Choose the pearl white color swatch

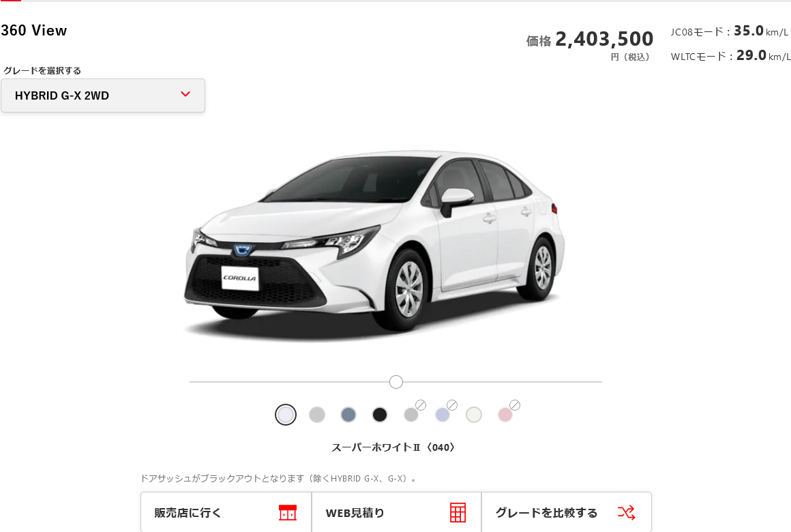click(474, 415)
